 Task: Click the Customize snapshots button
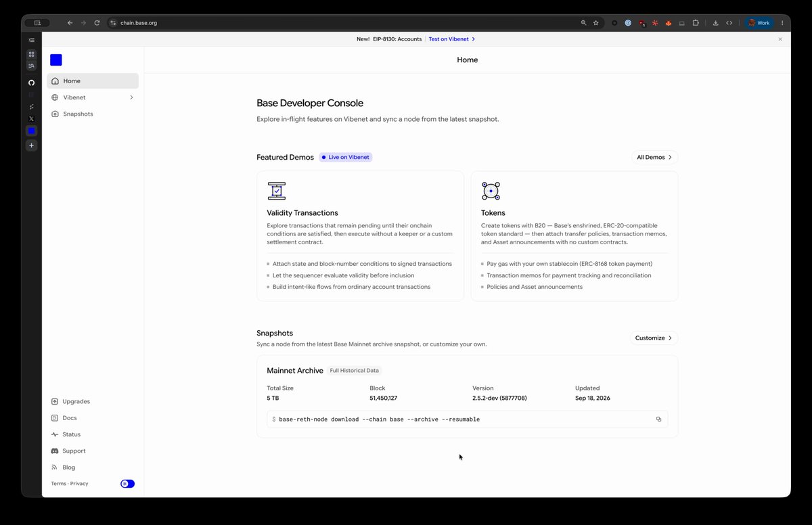tap(654, 338)
